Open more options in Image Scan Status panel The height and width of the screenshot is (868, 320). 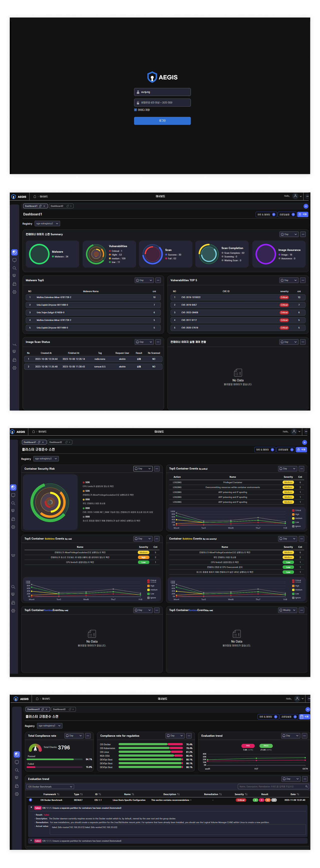(158, 342)
